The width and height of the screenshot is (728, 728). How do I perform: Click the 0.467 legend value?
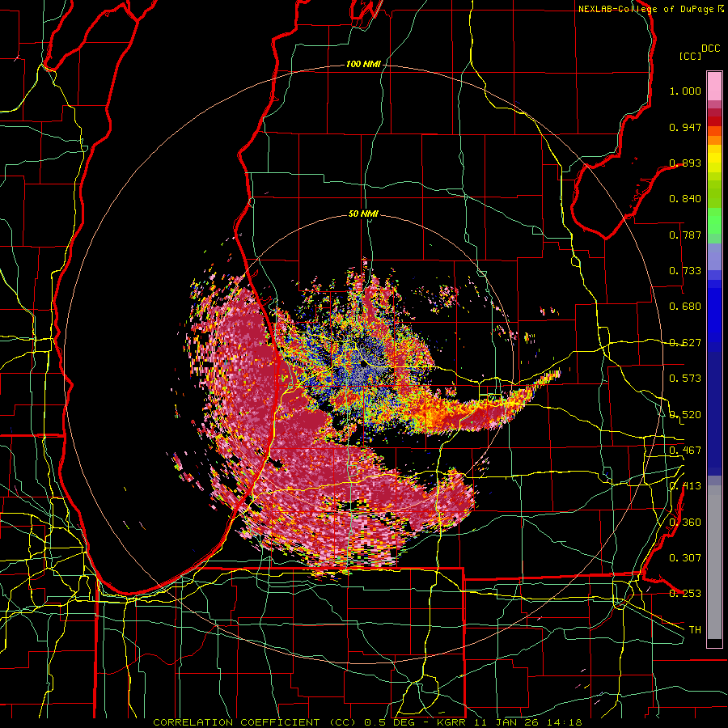point(685,451)
